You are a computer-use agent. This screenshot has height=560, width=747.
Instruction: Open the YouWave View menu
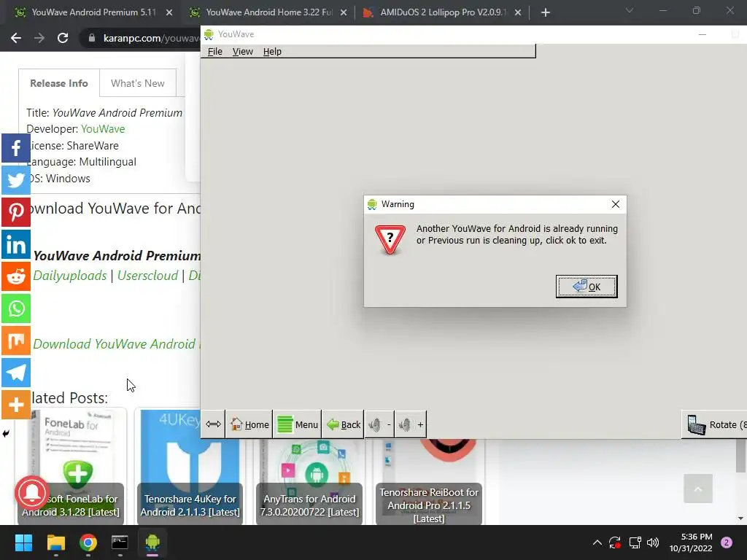pos(242,52)
